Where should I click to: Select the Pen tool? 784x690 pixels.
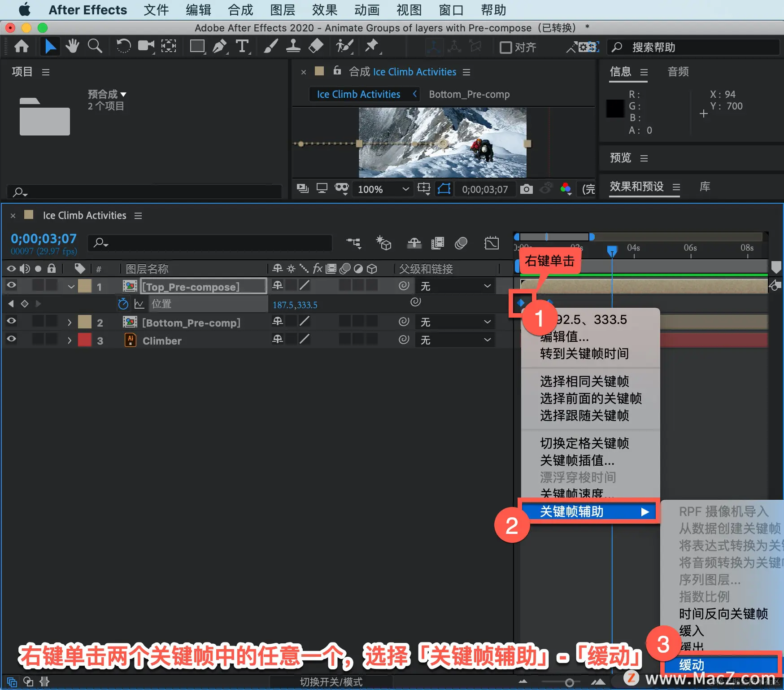pos(220,46)
